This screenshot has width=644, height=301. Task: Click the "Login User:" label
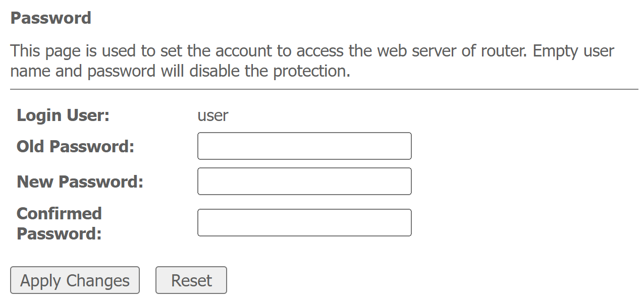(x=63, y=115)
